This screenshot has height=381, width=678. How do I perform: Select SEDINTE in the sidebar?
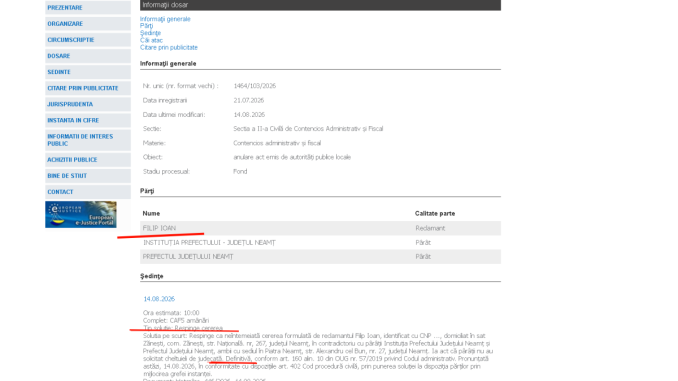click(x=88, y=72)
